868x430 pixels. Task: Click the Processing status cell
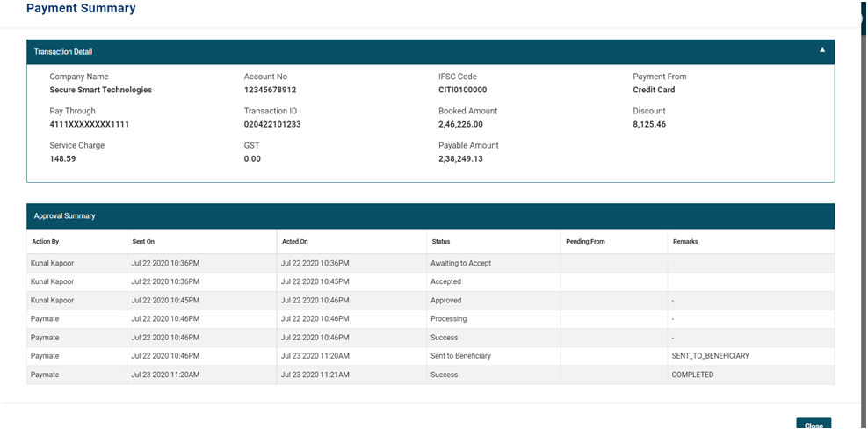pyautogui.click(x=448, y=318)
